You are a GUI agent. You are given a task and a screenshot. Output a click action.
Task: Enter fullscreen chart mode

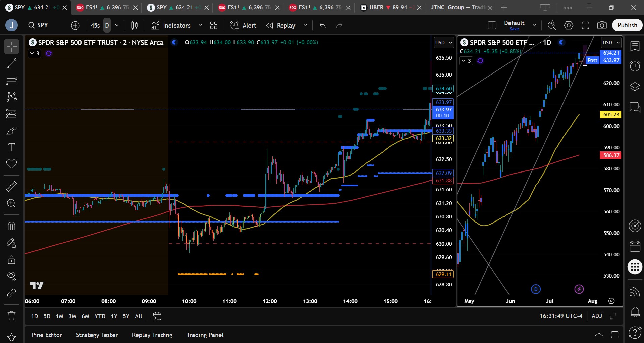pyautogui.click(x=585, y=25)
